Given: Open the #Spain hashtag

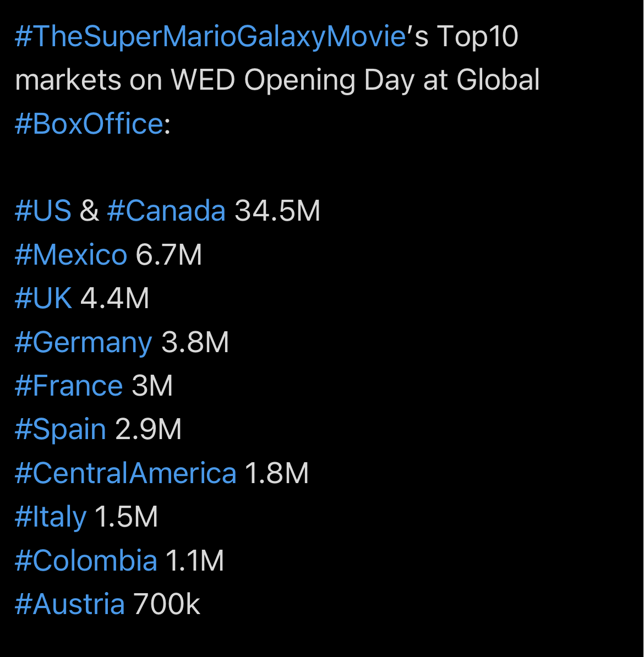Looking at the screenshot, I should pyautogui.click(x=61, y=430).
